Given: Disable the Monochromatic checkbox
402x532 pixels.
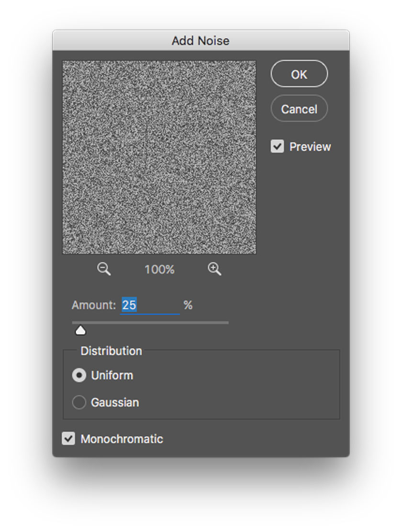Looking at the screenshot, I should coord(68,438).
